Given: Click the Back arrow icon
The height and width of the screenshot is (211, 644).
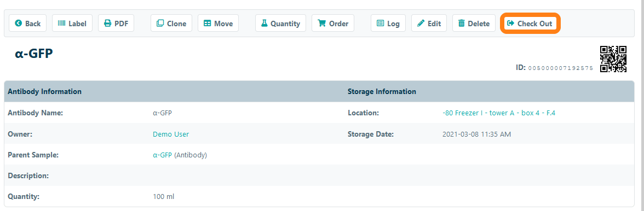Looking at the screenshot, I should click(x=18, y=24).
